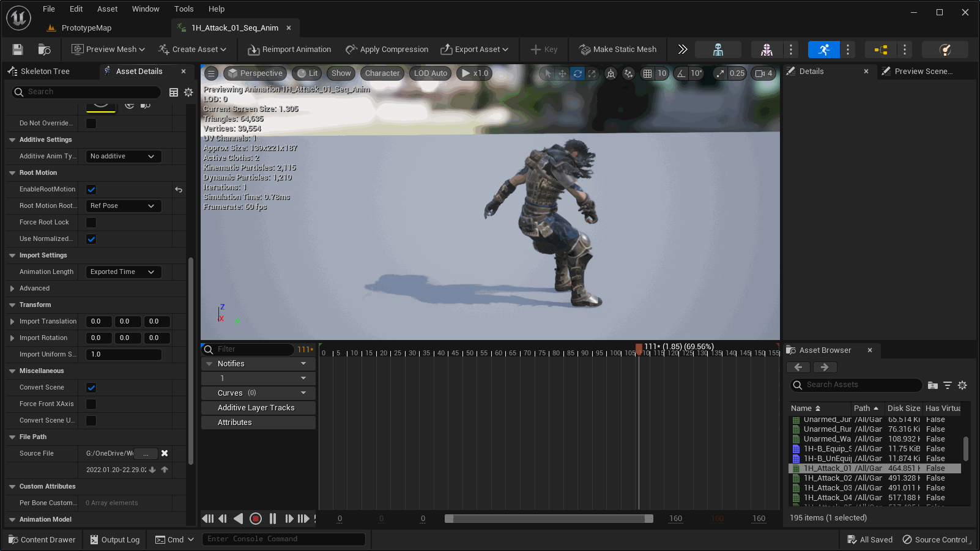Enable Force Front XAxis checkbox

tap(91, 404)
